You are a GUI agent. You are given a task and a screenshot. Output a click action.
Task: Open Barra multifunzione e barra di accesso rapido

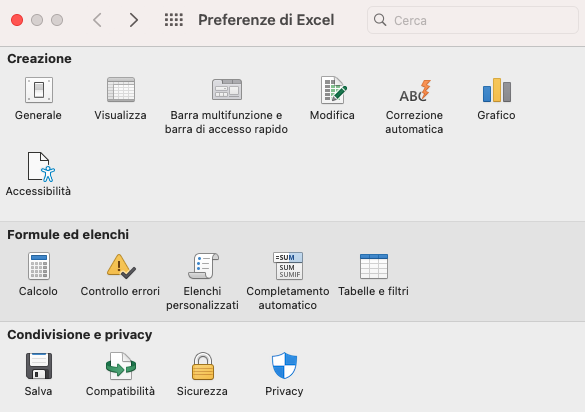[227, 90]
